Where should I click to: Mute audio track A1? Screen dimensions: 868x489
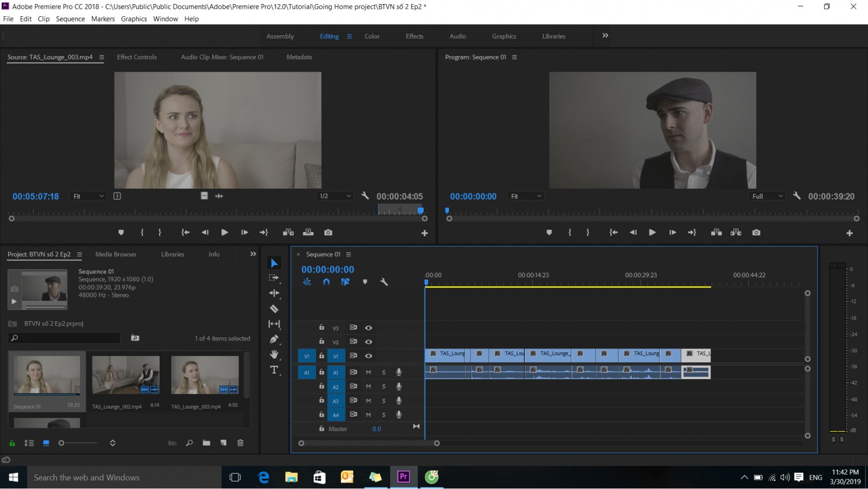point(368,372)
